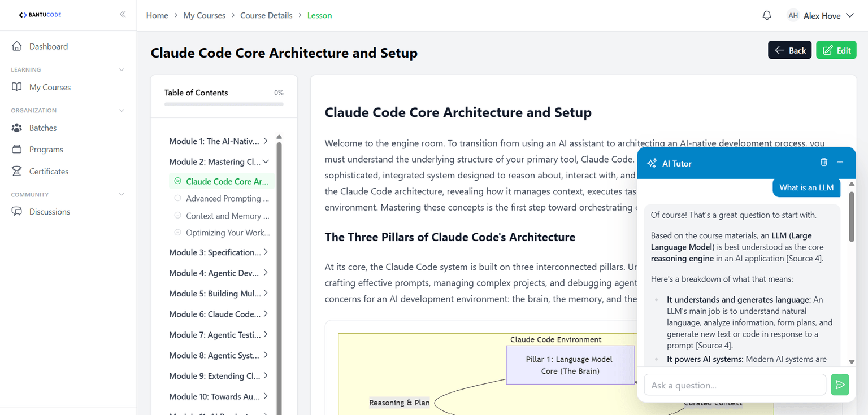Screen dimensions: 868x415
Task: Click the Certificates award icon
Action: pos(17,171)
